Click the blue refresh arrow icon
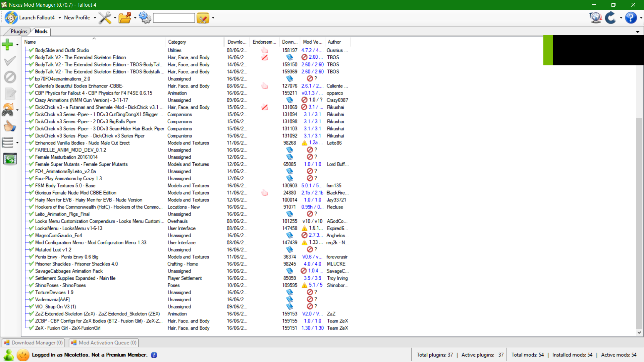 [x=610, y=17]
